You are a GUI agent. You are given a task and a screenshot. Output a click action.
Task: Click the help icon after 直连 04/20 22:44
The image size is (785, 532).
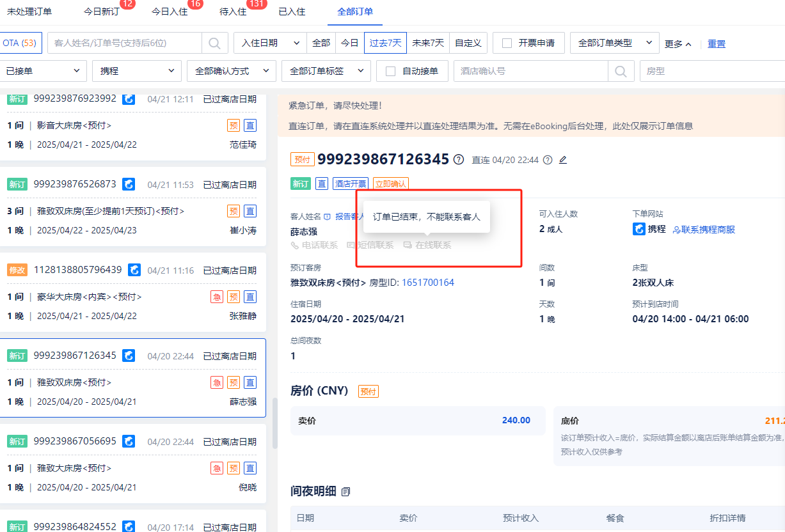pyautogui.click(x=548, y=160)
